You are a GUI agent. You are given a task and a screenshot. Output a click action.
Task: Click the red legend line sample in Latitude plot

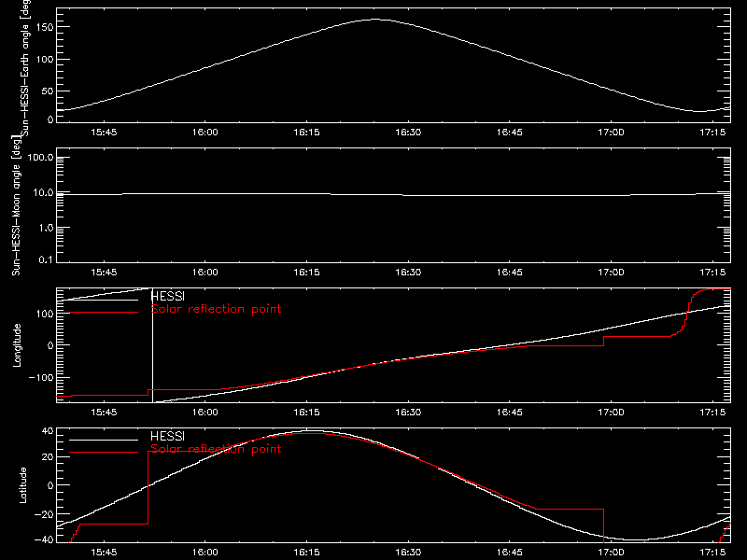click(x=104, y=453)
